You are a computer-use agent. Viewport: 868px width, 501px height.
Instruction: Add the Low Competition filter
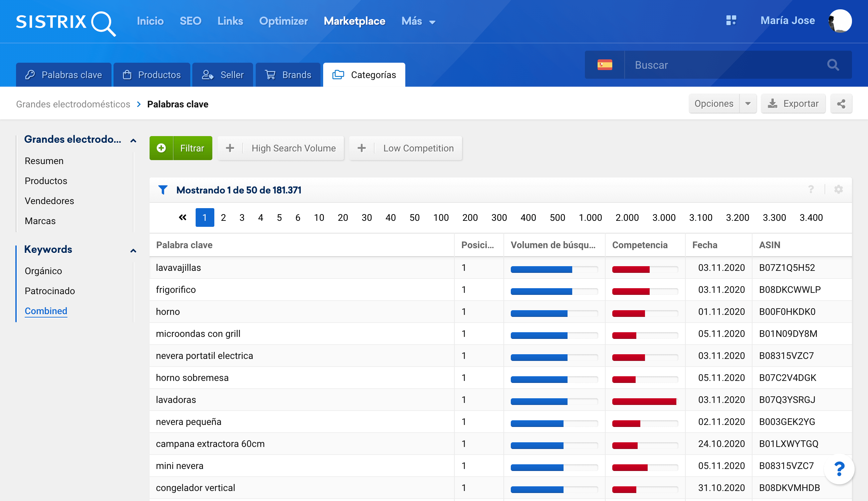(406, 148)
